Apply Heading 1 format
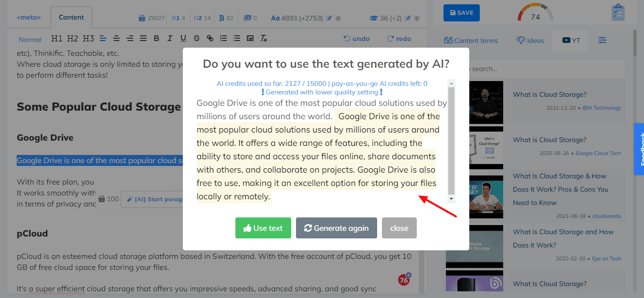The image size is (644, 298). coord(57,39)
